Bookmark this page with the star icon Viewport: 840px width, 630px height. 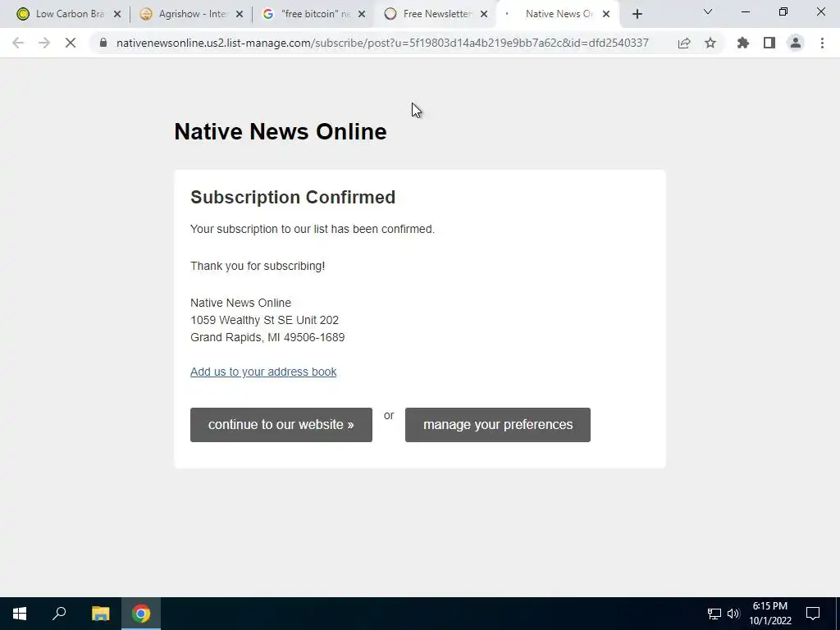point(710,43)
